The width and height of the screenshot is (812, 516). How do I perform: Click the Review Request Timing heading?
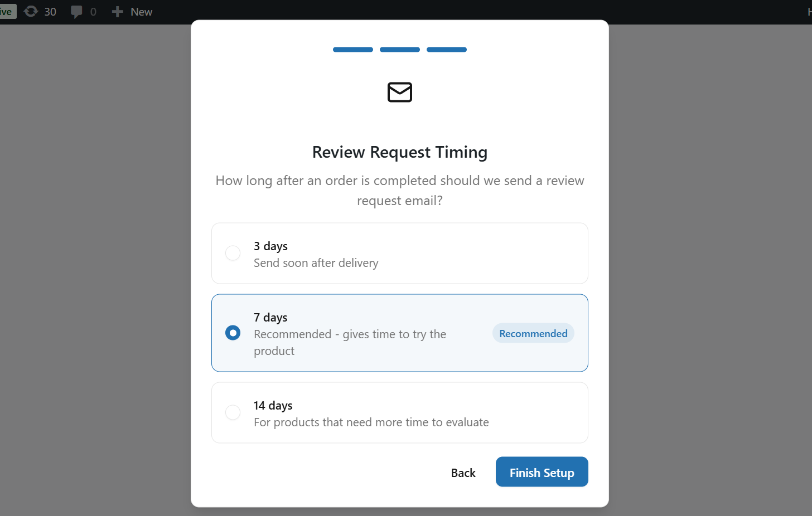point(399,152)
